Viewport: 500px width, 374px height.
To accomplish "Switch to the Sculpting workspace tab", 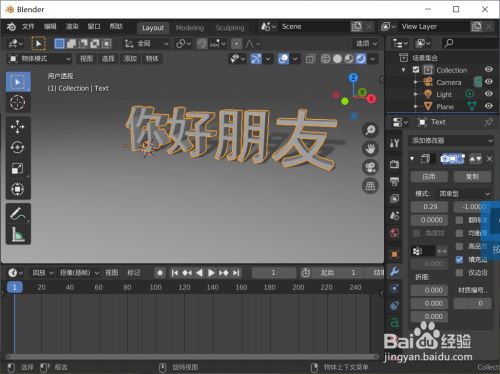I will 230,28.
